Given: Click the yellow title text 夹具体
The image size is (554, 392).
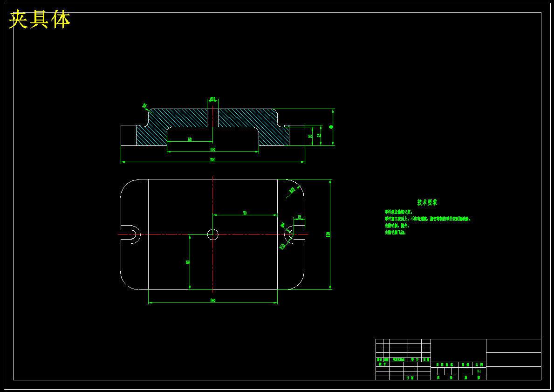Looking at the screenshot, I should [40, 20].
